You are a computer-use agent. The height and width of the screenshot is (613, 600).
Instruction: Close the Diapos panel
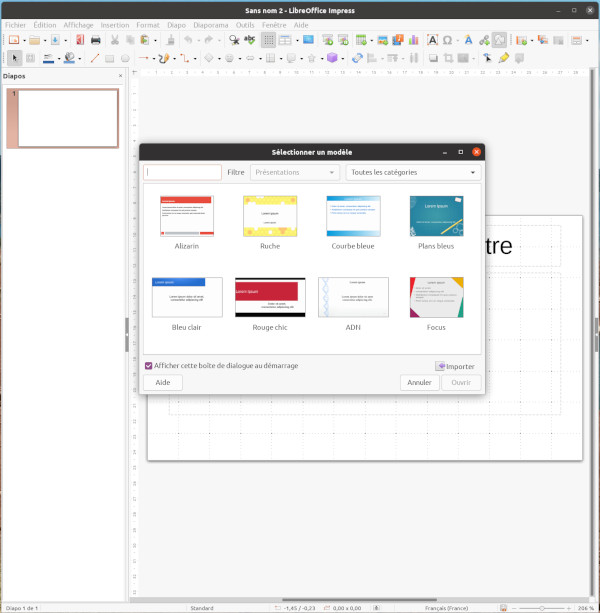120,76
